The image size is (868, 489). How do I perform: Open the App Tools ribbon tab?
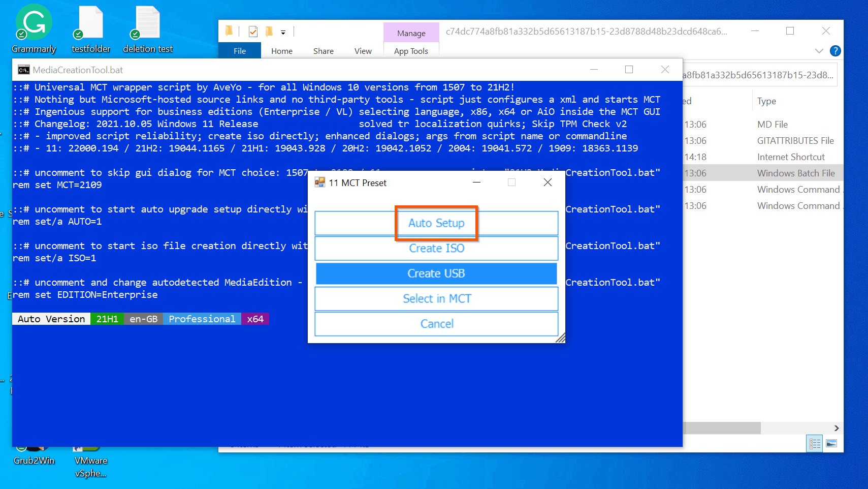(411, 51)
